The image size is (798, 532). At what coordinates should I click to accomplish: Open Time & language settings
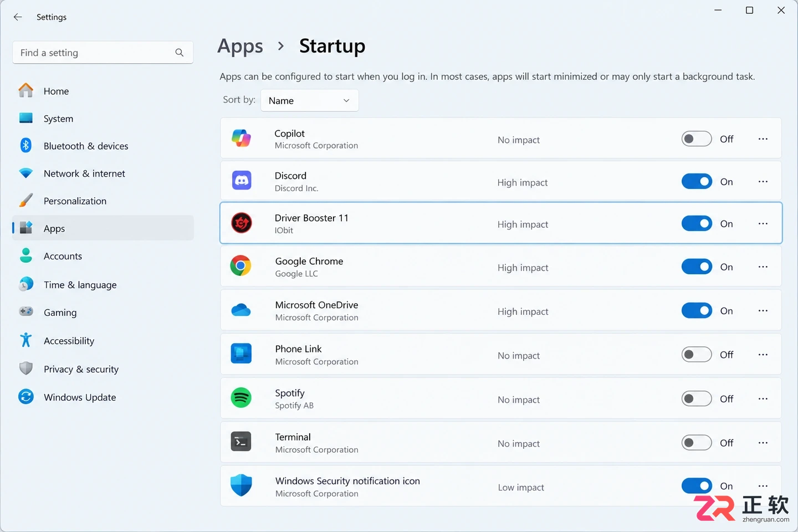click(103, 284)
